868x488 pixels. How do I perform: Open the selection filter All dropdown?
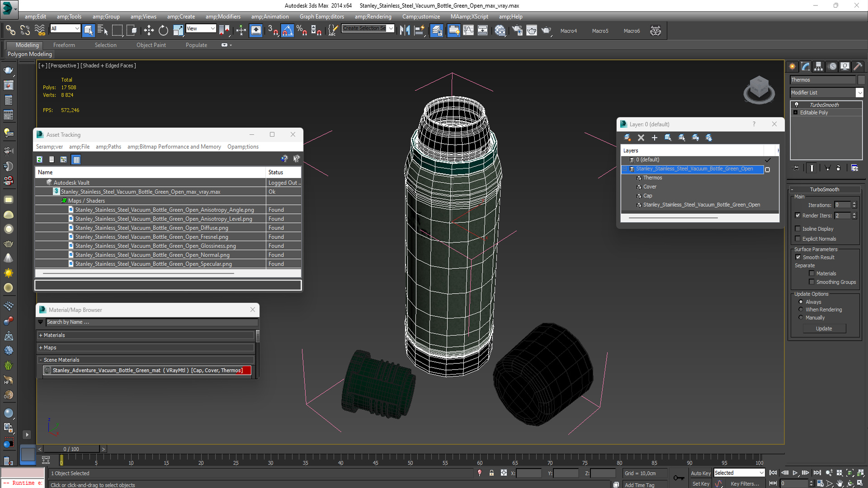coord(65,28)
